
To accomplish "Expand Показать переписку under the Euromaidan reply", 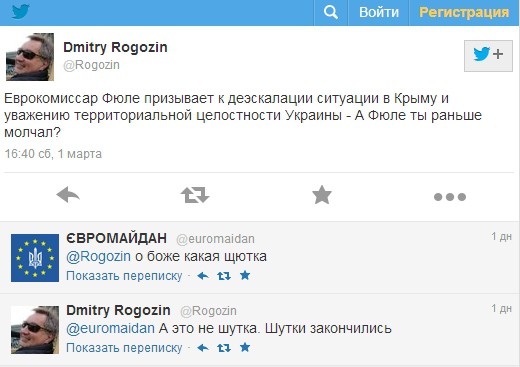I will pos(124,276).
